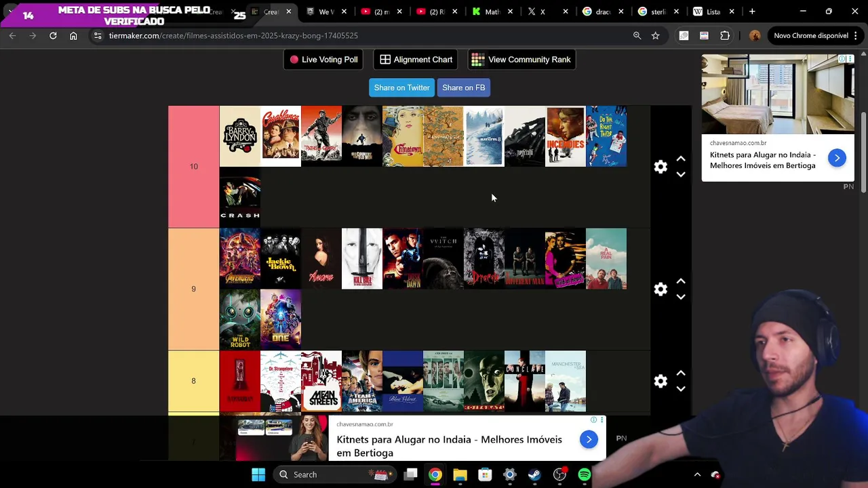The width and height of the screenshot is (868, 488).
Task: Move tier 9 row down with arrow
Action: tap(681, 297)
